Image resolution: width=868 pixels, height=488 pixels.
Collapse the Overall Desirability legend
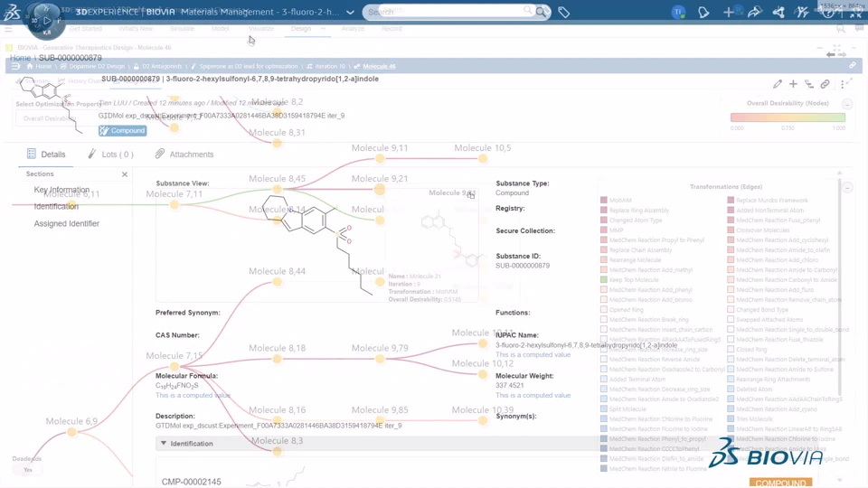847,104
